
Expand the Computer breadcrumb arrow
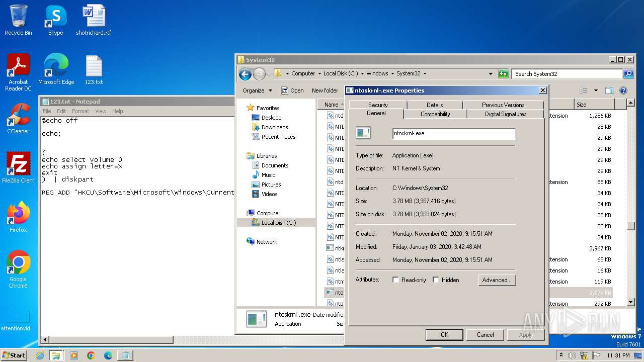point(319,73)
